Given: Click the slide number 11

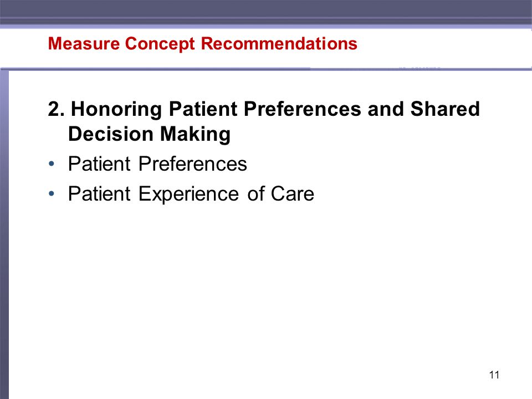Looking at the screenshot, I should point(494,375).
